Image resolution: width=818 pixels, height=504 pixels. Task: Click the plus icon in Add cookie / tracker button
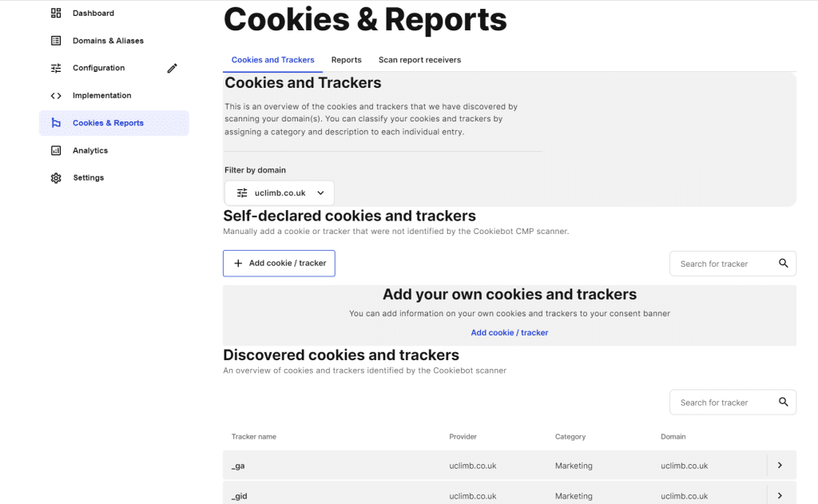[x=237, y=263]
